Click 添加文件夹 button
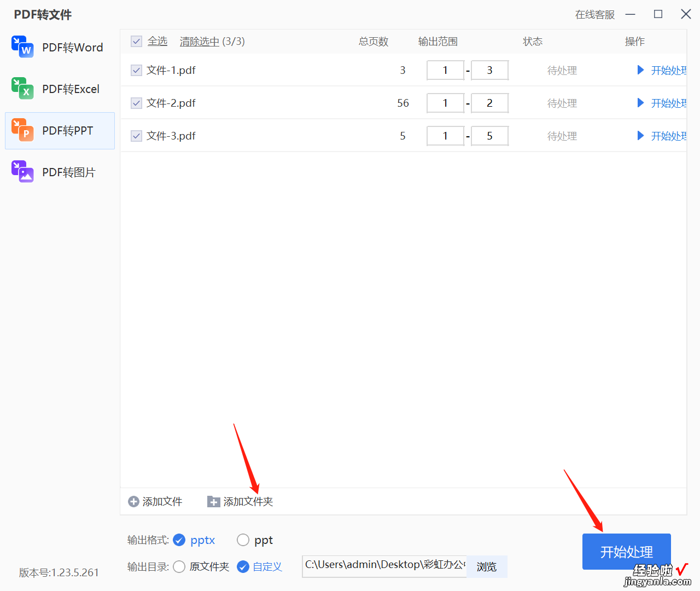Image resolution: width=700 pixels, height=591 pixels. (240, 502)
